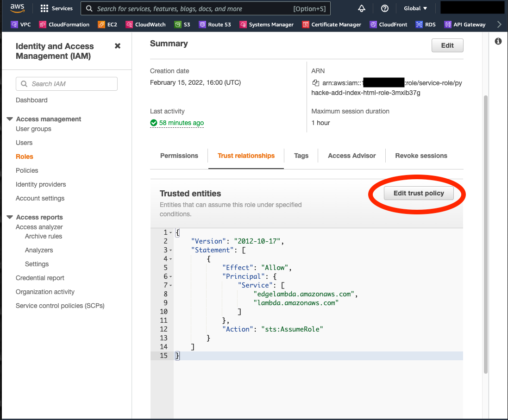Open the Services menu
The image size is (508, 420).
click(56, 8)
